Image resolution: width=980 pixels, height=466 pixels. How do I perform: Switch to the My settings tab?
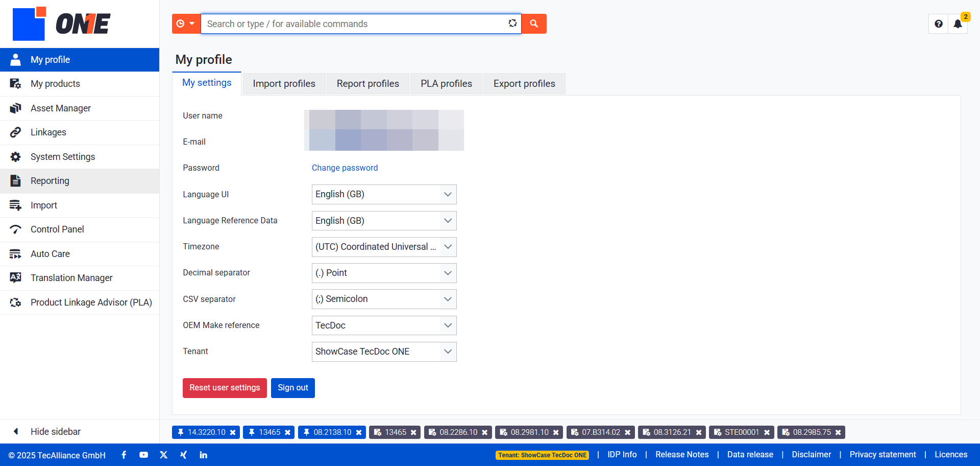point(207,83)
